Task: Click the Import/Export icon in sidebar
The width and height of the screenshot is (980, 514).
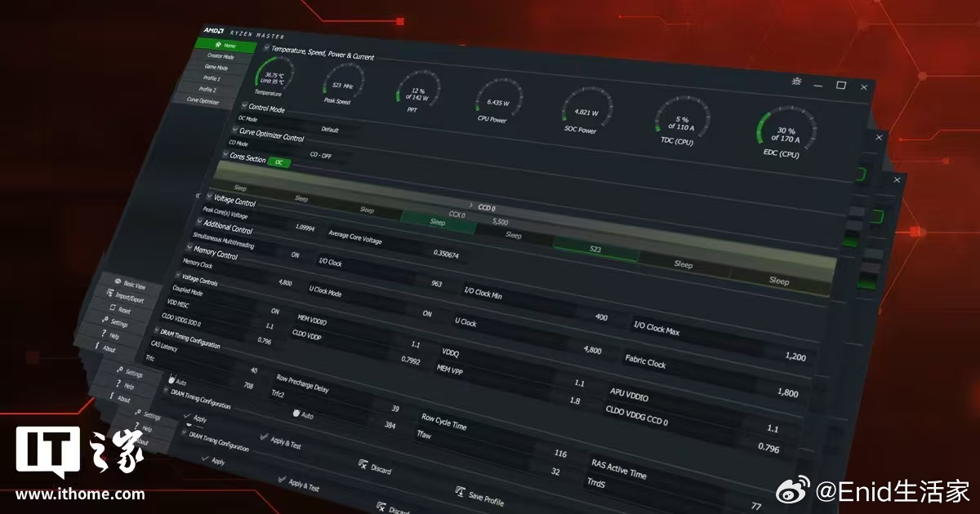Action: pyautogui.click(x=110, y=294)
